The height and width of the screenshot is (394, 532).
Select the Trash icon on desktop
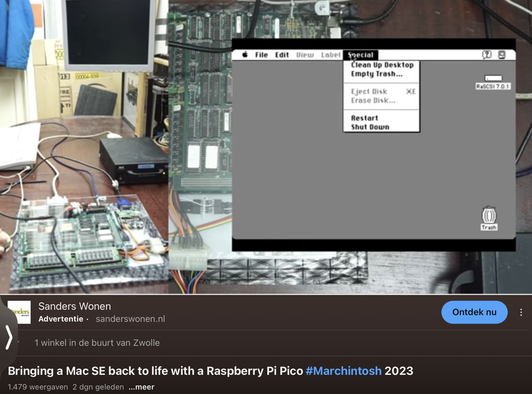click(489, 218)
